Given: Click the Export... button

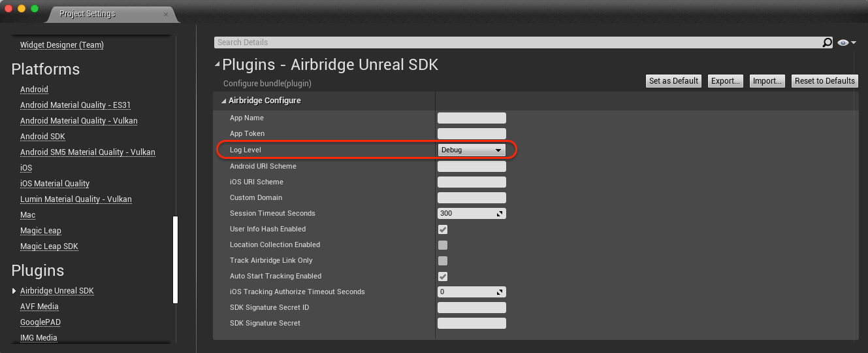Looking at the screenshot, I should (726, 81).
